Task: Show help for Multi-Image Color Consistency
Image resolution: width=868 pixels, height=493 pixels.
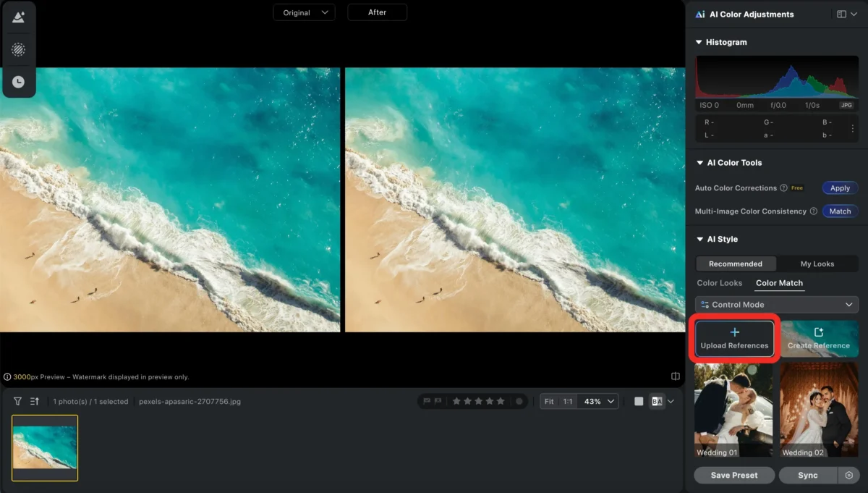Action: [x=813, y=211]
